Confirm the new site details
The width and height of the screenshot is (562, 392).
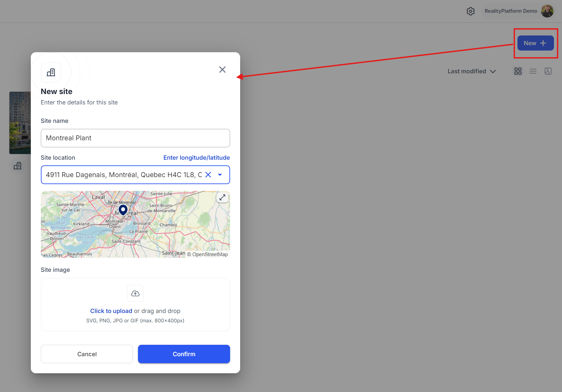click(x=184, y=354)
